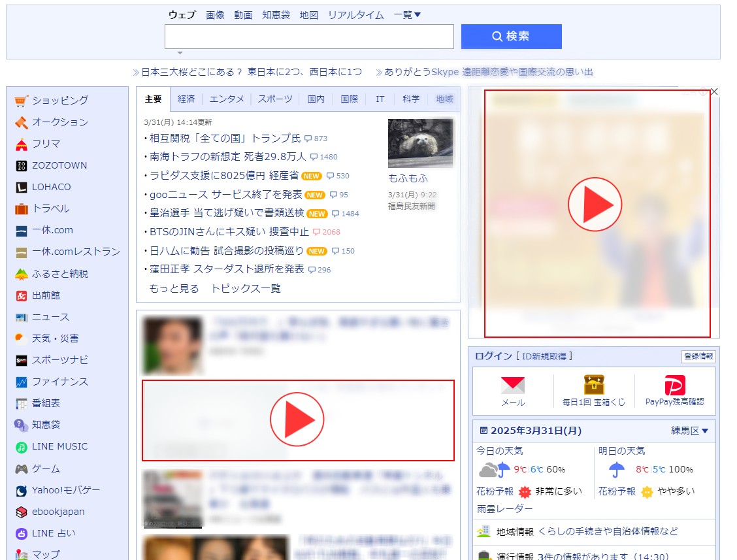Open headline 相互関税「全ての国」トランプ氏
This screenshot has width=737, height=560.
click(225, 139)
